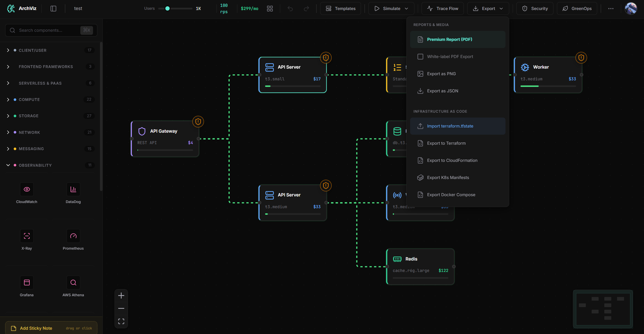Click the fit-to-screen canvas icon
Image resolution: width=644 pixels, height=334 pixels.
tap(121, 321)
